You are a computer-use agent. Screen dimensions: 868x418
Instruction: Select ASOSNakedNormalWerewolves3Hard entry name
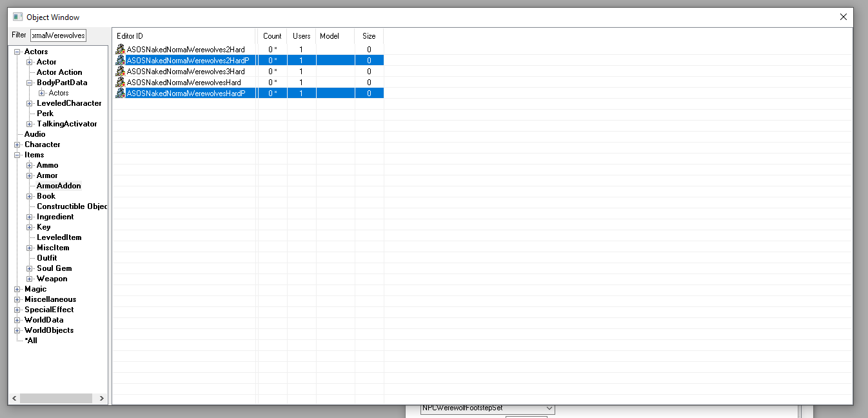tap(186, 72)
